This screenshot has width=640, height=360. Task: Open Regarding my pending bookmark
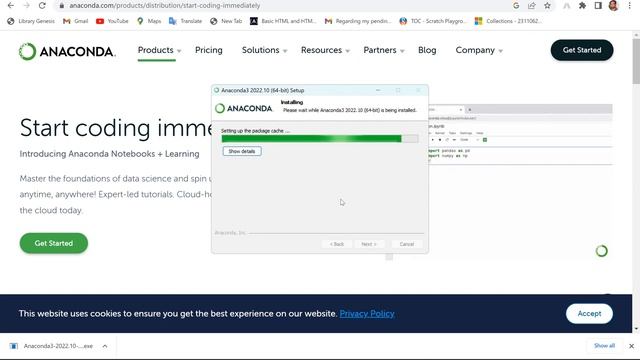[x=358, y=21]
